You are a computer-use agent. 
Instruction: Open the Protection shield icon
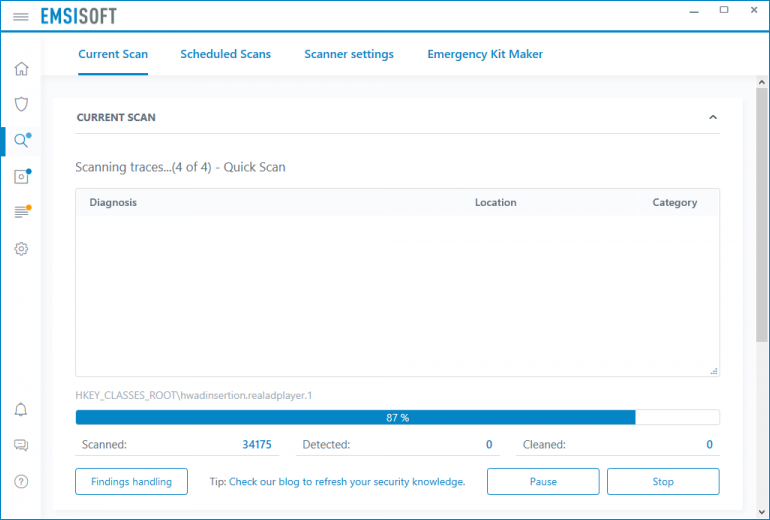click(x=21, y=104)
